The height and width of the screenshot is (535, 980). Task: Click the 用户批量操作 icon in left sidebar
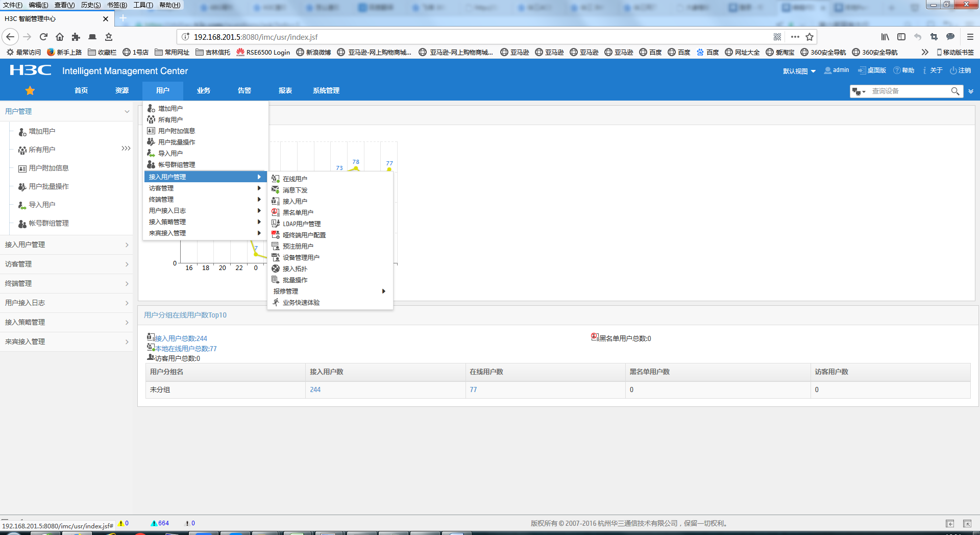tap(22, 187)
